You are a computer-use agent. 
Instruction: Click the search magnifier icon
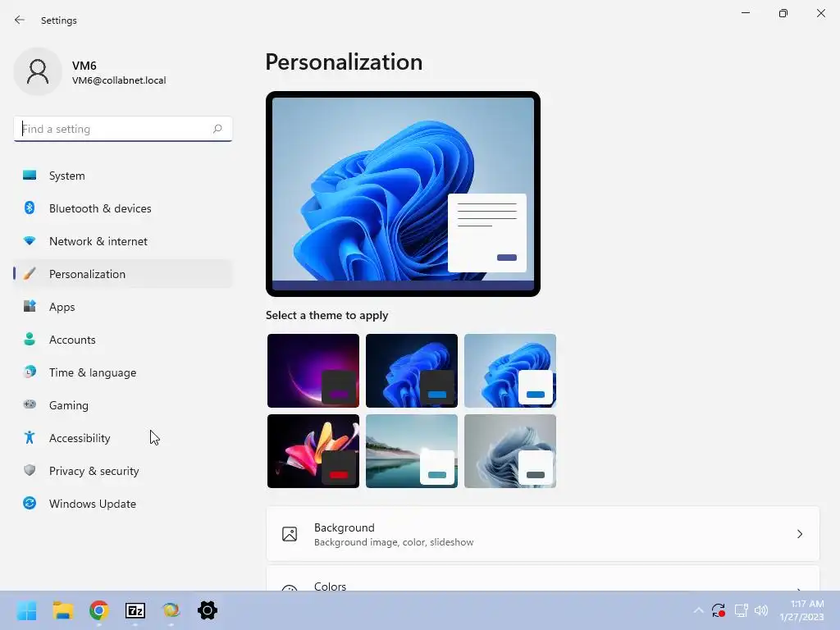coord(217,129)
